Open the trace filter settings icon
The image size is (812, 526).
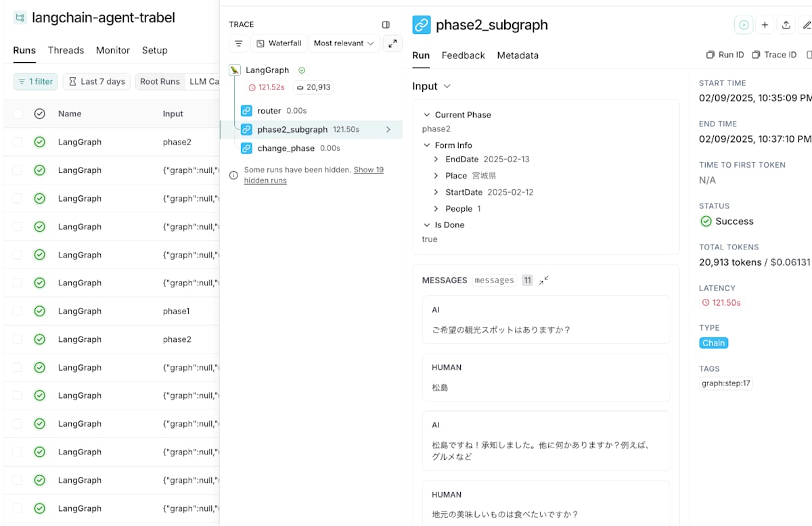point(238,43)
